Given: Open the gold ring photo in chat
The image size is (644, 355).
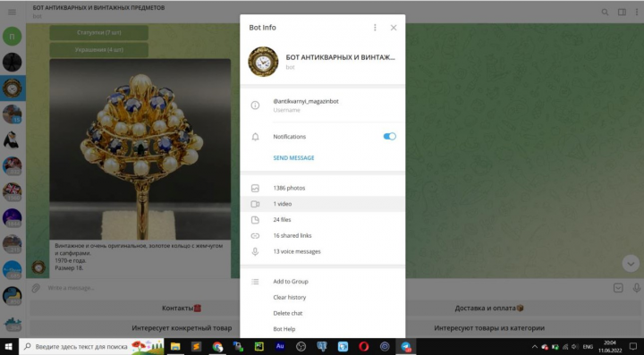Looking at the screenshot, I should (140, 149).
